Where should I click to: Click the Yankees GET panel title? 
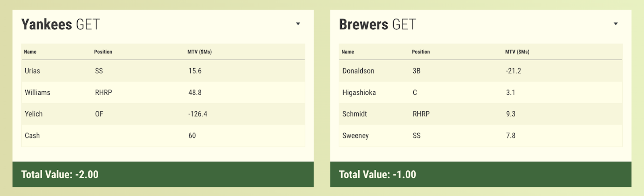coord(60,24)
